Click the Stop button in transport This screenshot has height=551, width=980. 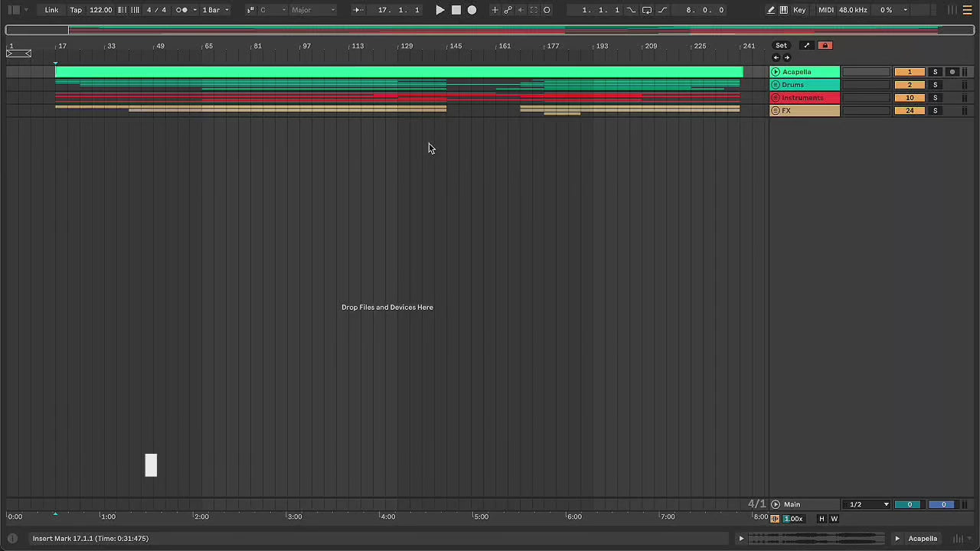tap(456, 10)
